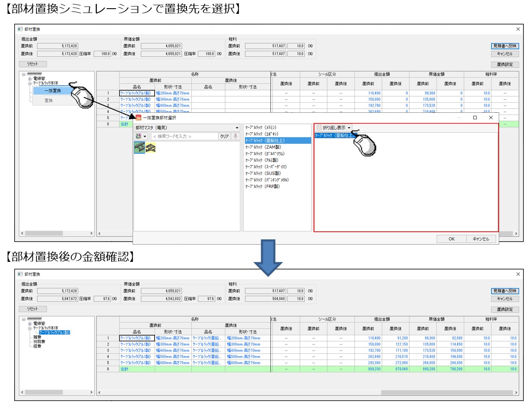
Task: Click 見積書へ反映 button in lower window
Action: (x=504, y=291)
